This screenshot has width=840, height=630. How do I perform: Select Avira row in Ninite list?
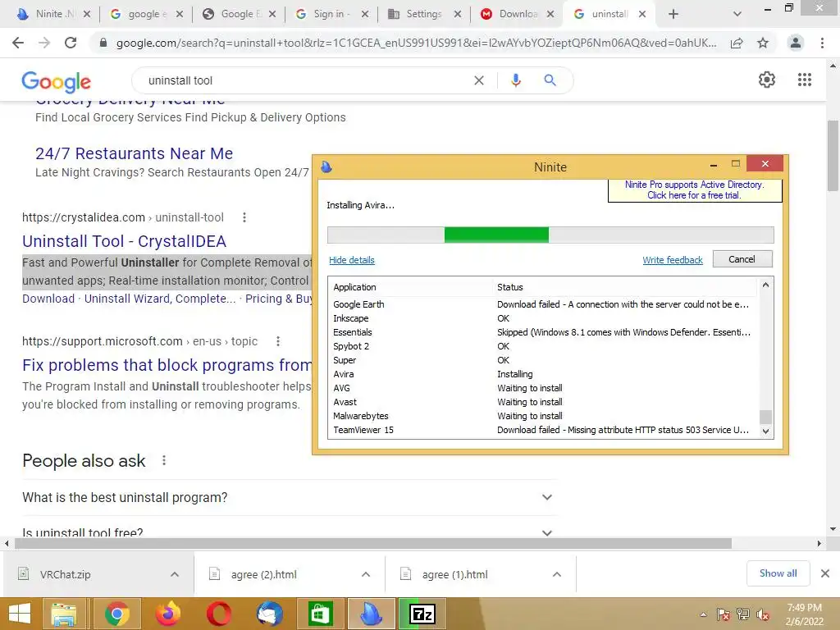[544, 374]
